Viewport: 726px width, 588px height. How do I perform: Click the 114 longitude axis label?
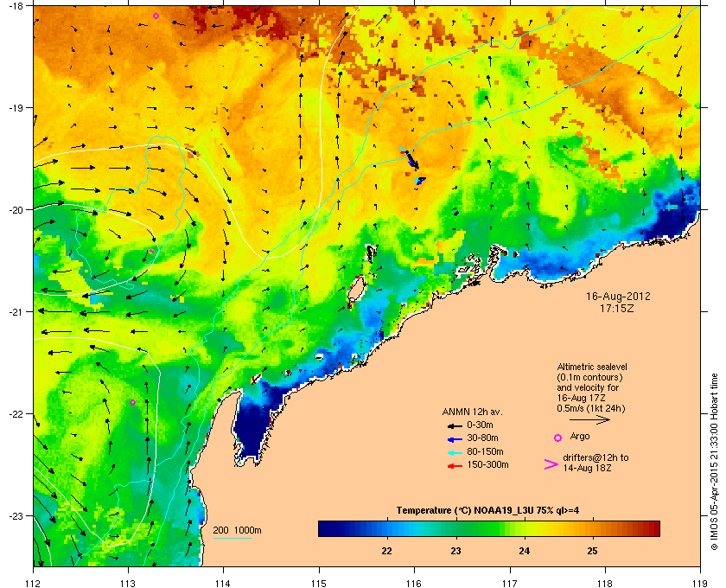pyautogui.click(x=224, y=584)
